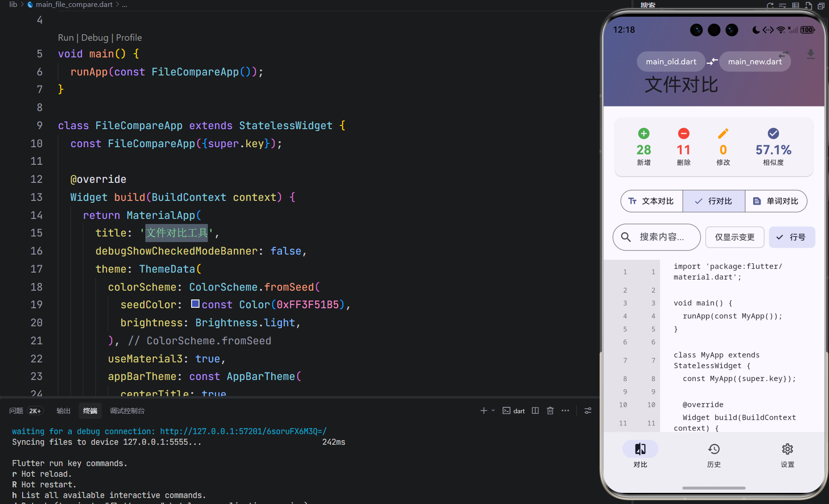Click the refresh icon in search panel
The height and width of the screenshot is (504, 829).
[x=770, y=6]
